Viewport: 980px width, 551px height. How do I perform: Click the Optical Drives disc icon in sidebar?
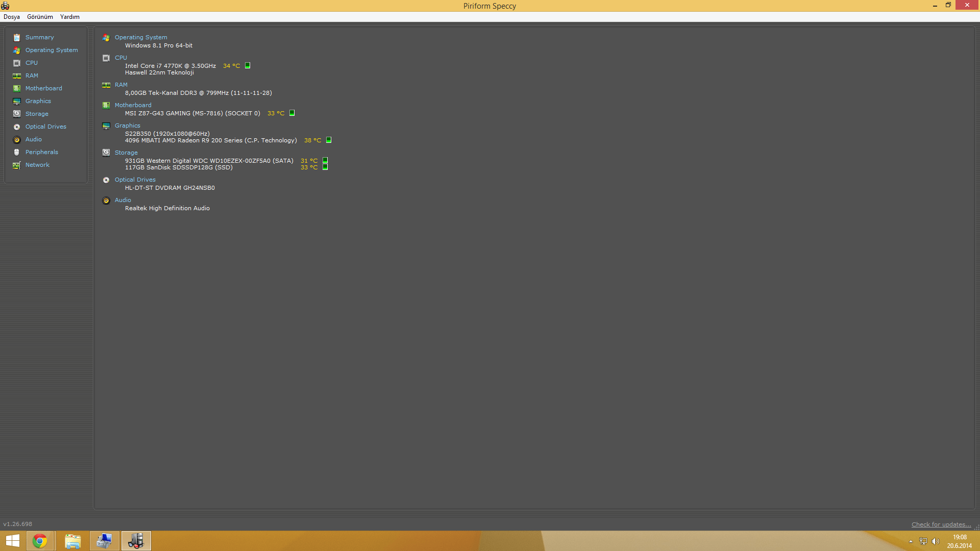tap(17, 127)
